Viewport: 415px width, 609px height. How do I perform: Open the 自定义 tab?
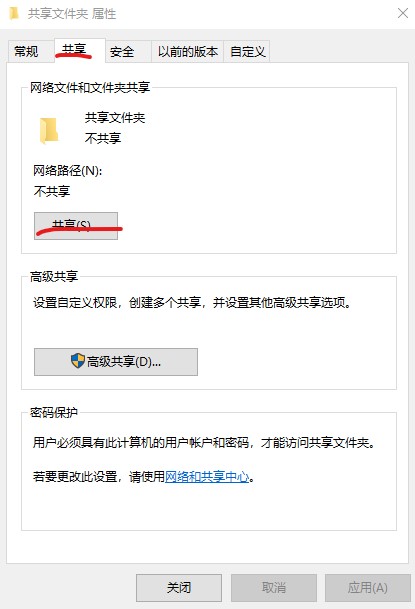click(x=247, y=51)
